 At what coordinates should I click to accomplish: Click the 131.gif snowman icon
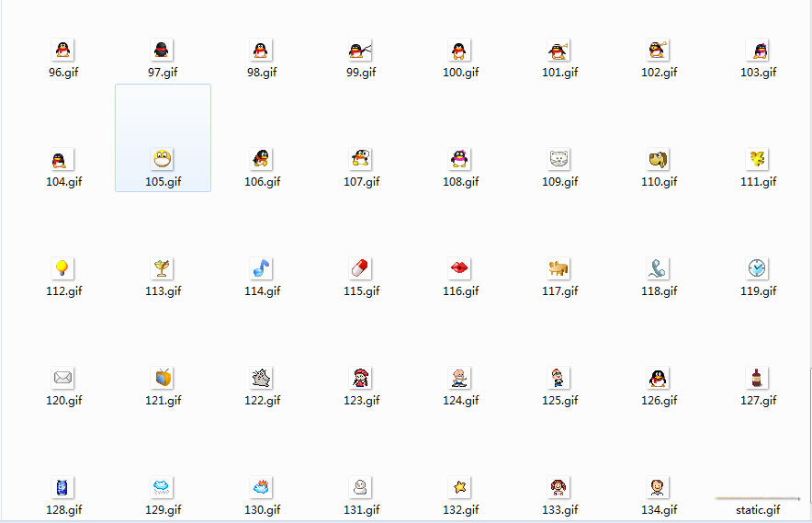click(x=360, y=487)
